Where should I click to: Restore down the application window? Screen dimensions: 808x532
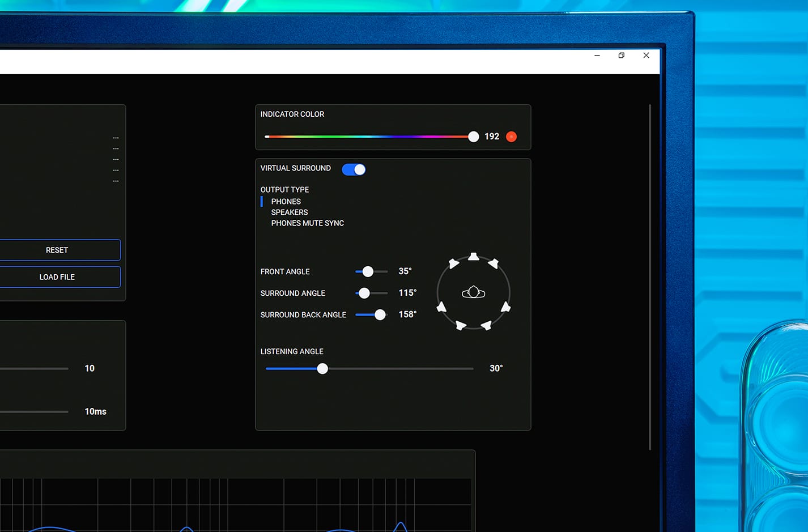[622, 56]
